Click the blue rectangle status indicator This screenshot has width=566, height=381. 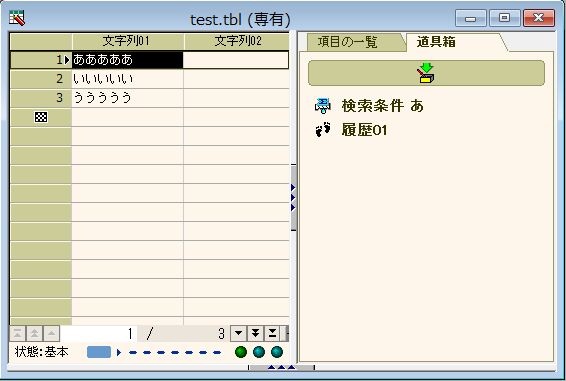point(99,352)
